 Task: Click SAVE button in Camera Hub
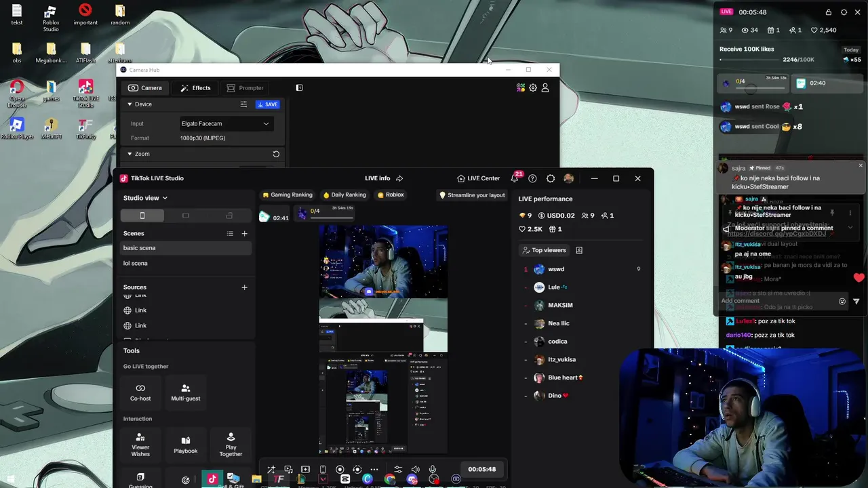tap(268, 104)
